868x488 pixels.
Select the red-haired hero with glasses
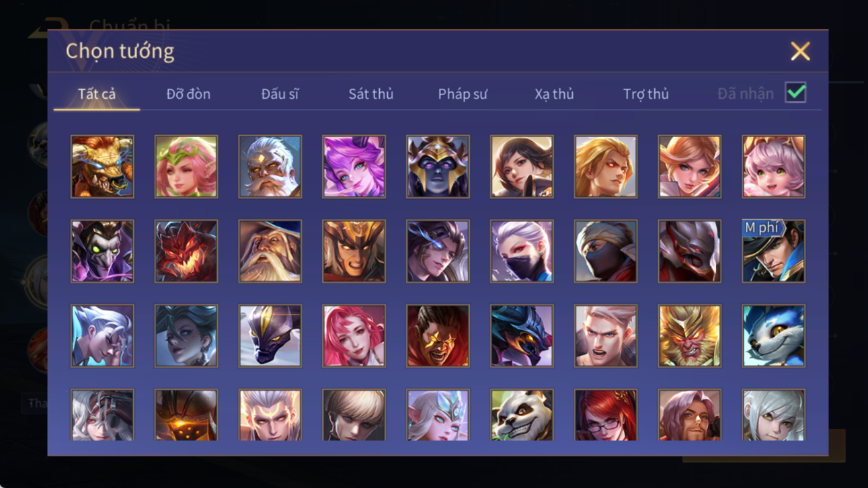tap(605, 415)
